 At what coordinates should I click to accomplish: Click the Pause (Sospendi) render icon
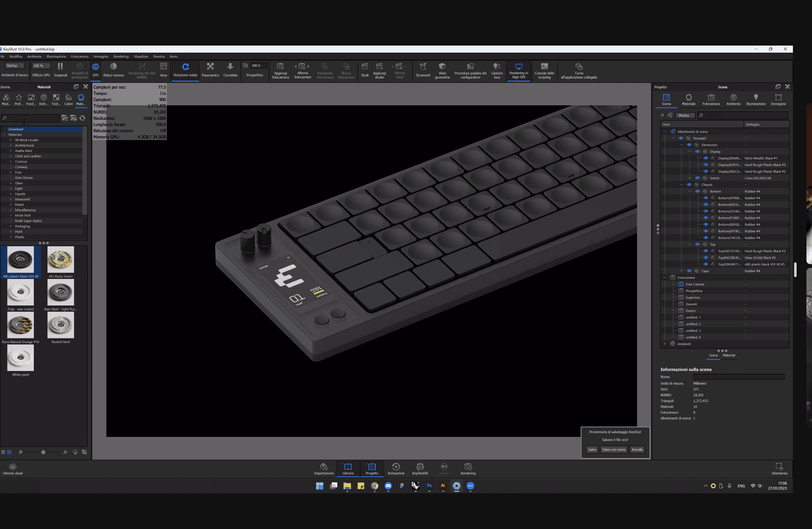pos(60,67)
